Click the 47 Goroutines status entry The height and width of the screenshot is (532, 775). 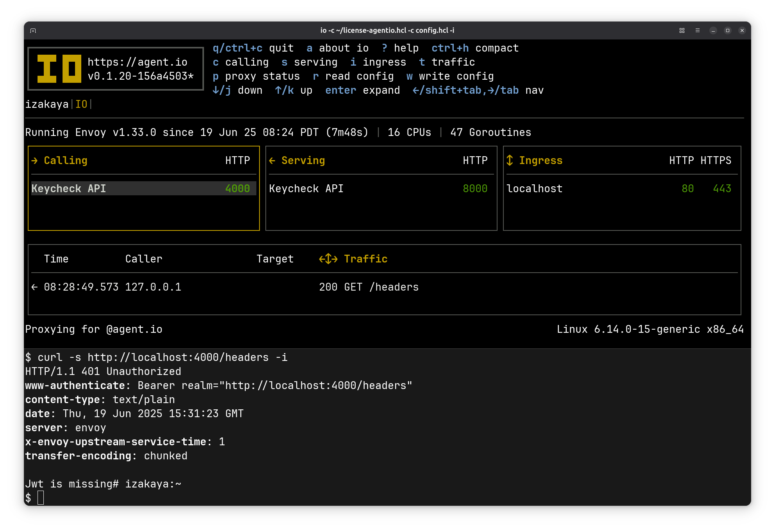tap(491, 132)
